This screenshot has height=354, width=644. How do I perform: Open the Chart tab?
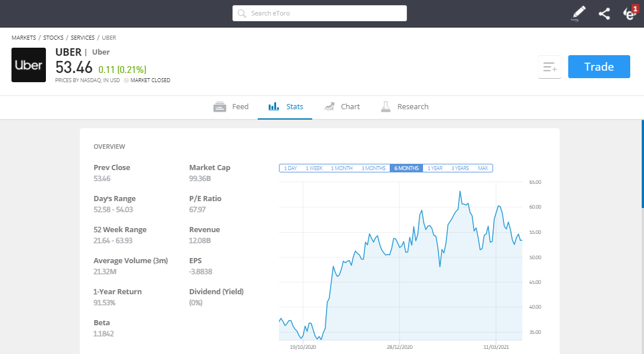coord(342,106)
